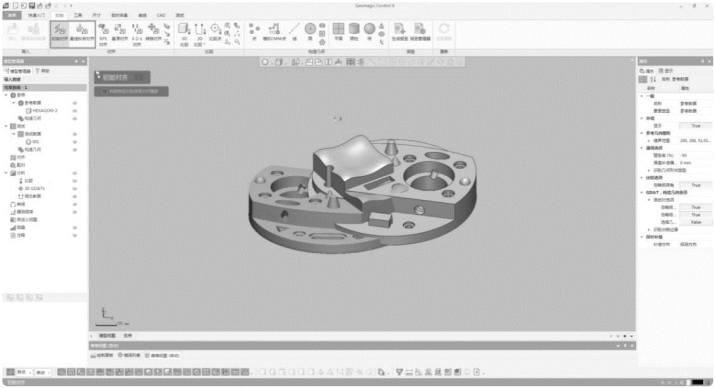Select the Circle construct geometry icon
The image size is (715, 388).
pyautogui.click(x=310, y=32)
